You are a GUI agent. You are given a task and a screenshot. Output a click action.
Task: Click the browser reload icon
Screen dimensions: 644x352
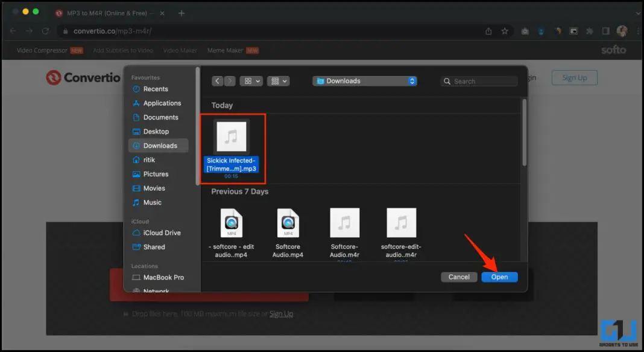tap(45, 31)
